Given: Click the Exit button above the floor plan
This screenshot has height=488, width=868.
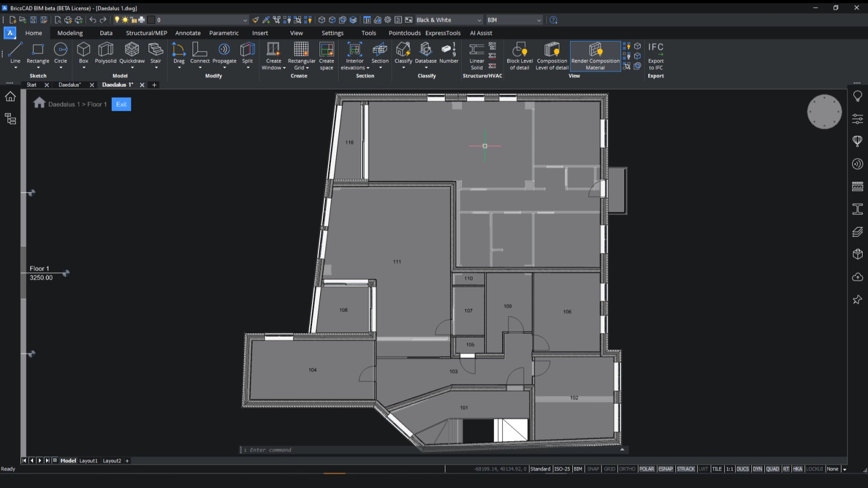Looking at the screenshot, I should click(x=121, y=104).
